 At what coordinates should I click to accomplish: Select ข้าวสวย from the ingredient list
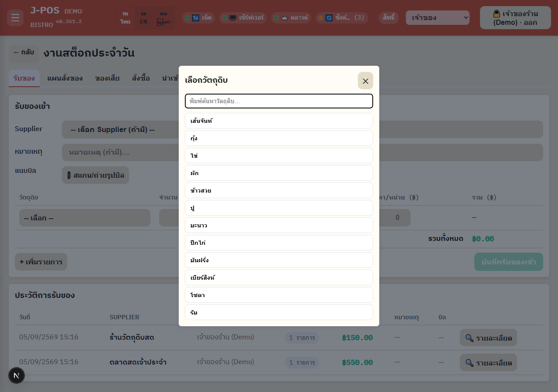pyautogui.click(x=279, y=190)
